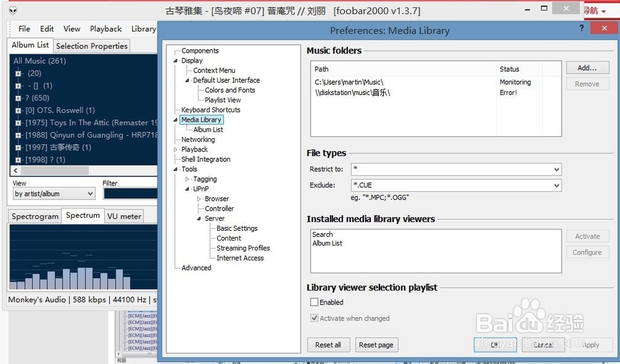
Task: Select the Shell Integration tree item
Action: click(206, 159)
